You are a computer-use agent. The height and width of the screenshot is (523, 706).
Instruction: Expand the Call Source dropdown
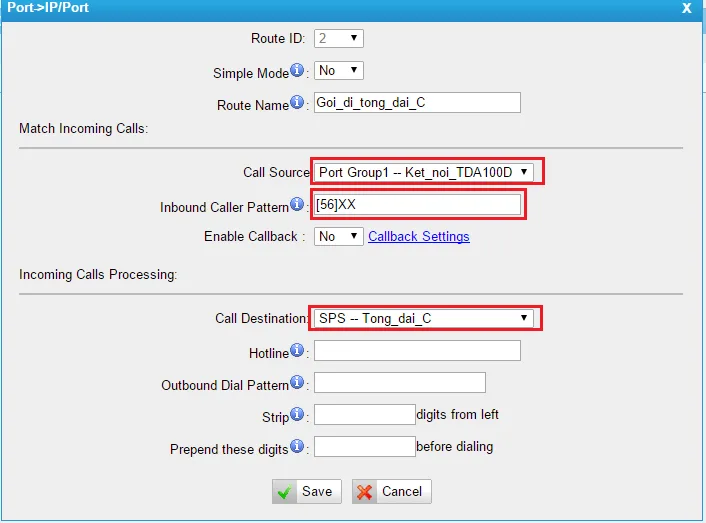click(x=424, y=172)
